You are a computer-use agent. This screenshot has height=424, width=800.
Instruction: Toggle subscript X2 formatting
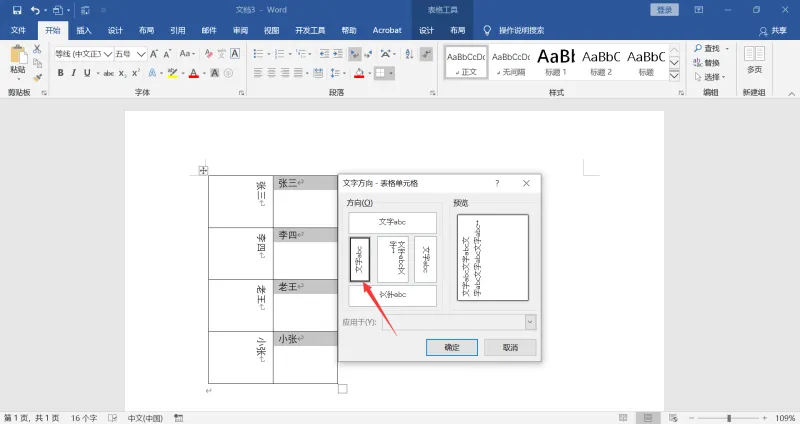[x=122, y=73]
